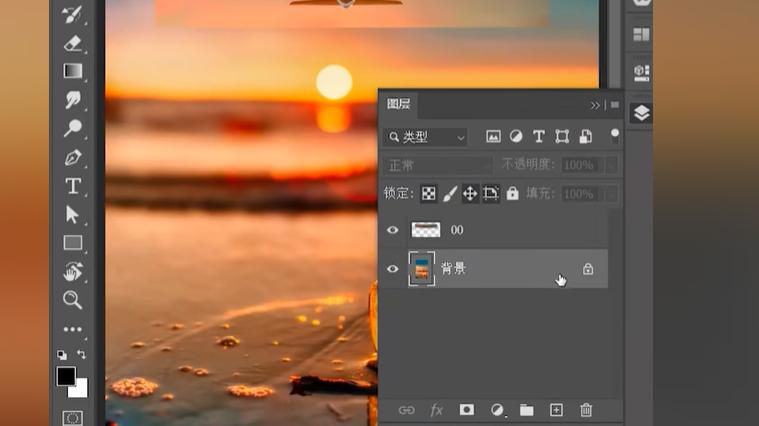The height and width of the screenshot is (426, 759).
Task: Create a new layer with plus icon
Action: click(x=556, y=410)
